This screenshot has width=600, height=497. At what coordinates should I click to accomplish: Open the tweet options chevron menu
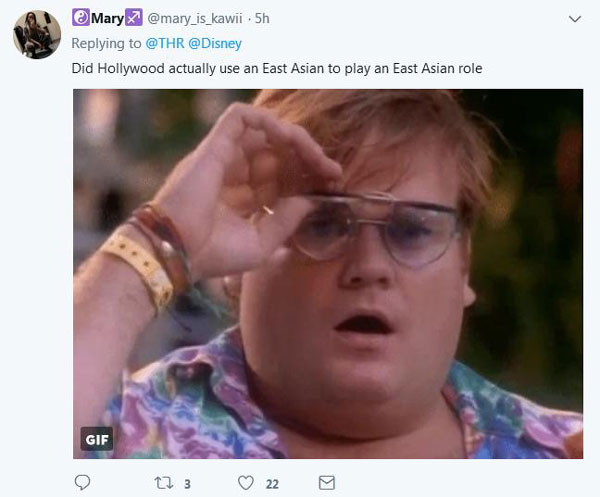click(x=575, y=19)
